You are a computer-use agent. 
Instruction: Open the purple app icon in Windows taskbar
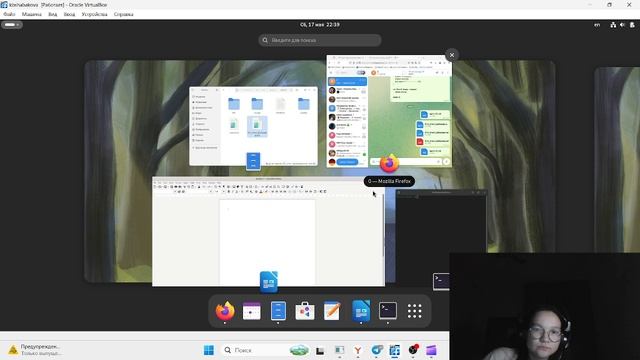[x=431, y=350]
